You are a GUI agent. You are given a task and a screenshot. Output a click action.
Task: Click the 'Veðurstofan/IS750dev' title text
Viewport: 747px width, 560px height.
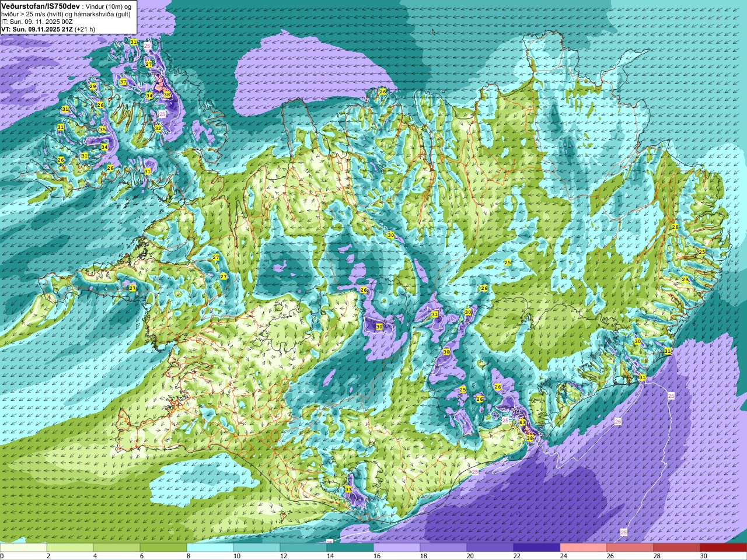click(x=40, y=5)
